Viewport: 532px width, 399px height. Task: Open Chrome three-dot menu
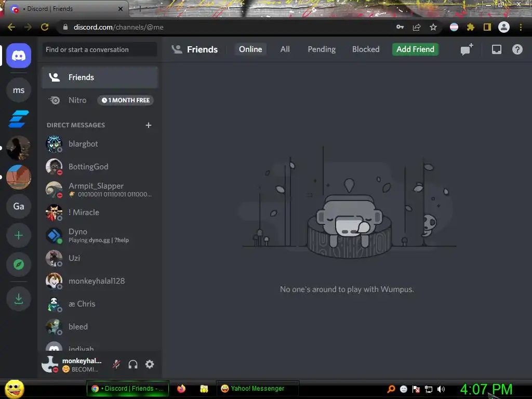[521, 27]
